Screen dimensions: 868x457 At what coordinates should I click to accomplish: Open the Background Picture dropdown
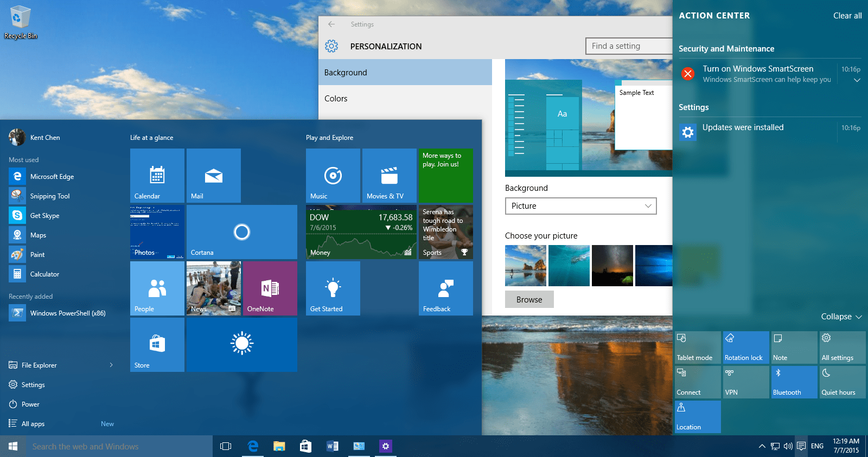click(x=580, y=206)
